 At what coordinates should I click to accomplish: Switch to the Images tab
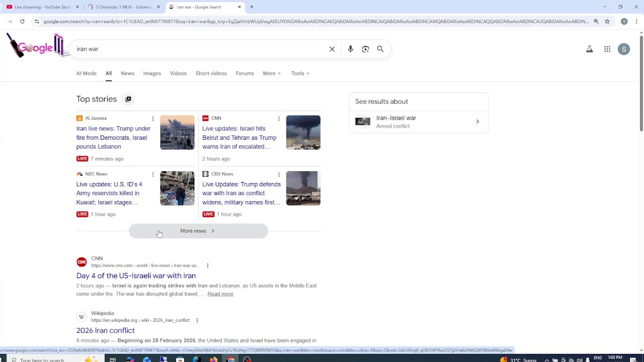(152, 73)
